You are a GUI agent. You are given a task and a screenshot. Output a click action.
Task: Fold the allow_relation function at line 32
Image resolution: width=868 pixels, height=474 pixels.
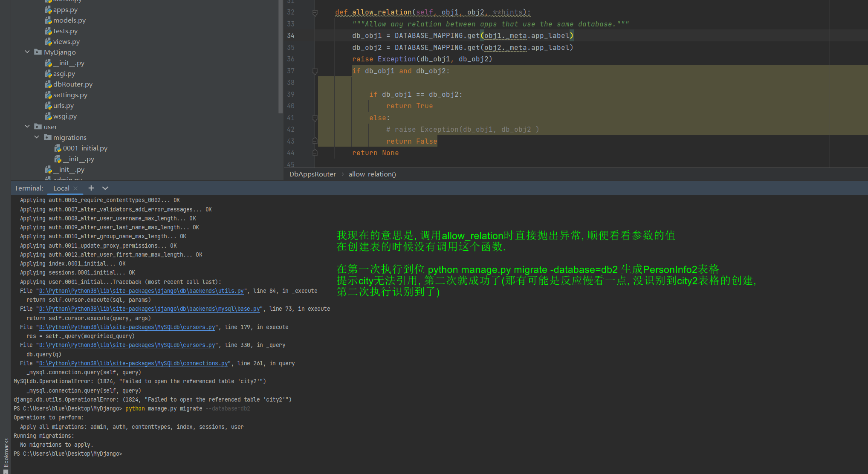point(315,13)
